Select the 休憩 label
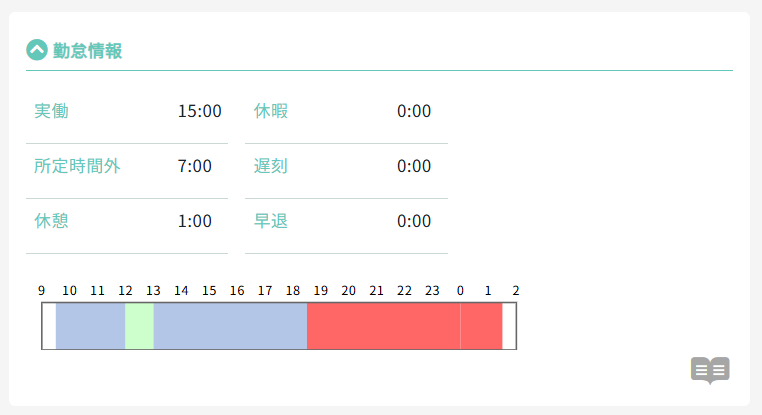 pos(51,221)
